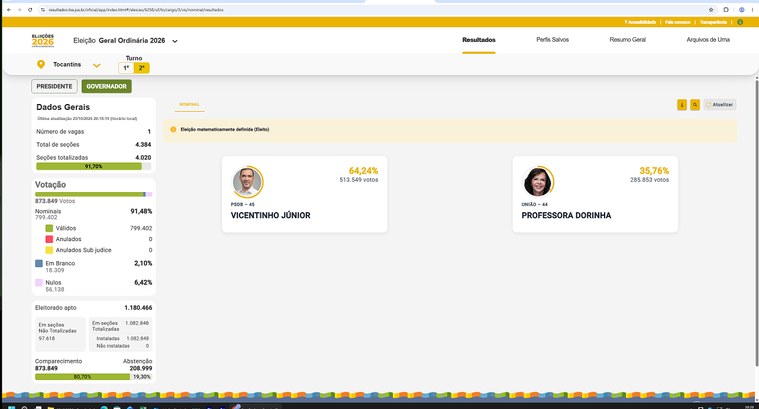Click the Abstenção value 208.999
This screenshot has width=759, height=409.
[x=141, y=368]
